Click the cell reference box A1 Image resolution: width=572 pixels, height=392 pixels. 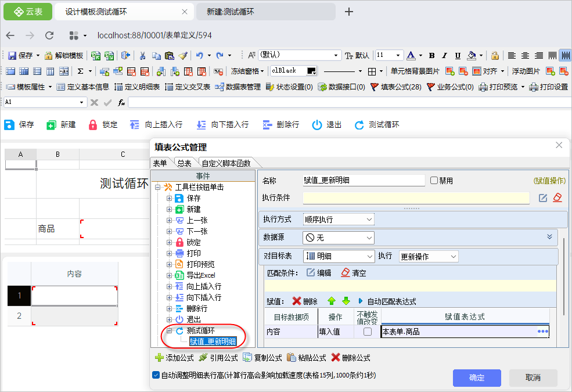pyautogui.click(x=45, y=102)
